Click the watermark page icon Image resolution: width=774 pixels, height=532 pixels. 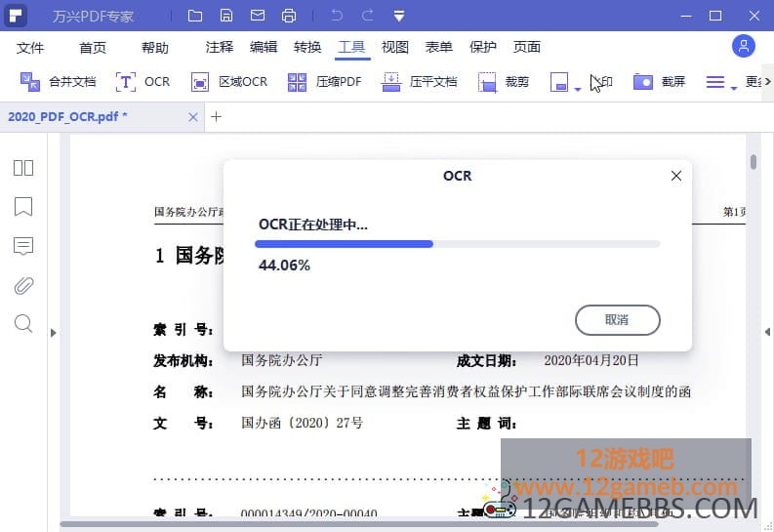click(558, 82)
